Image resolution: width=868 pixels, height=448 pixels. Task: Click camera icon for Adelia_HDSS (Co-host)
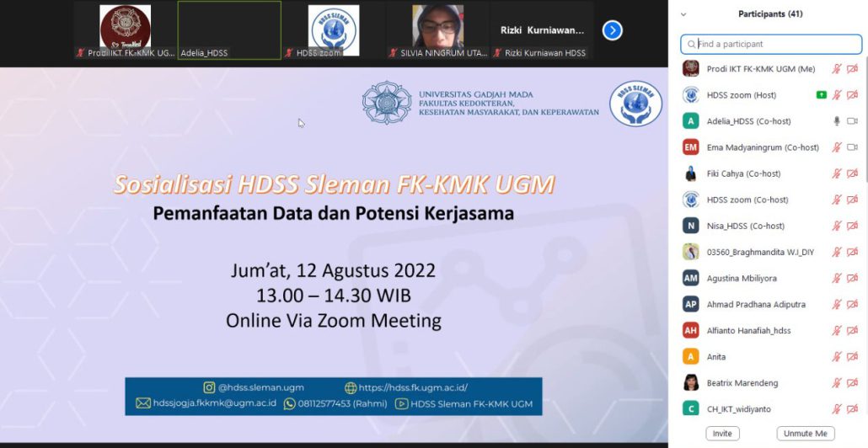852,121
